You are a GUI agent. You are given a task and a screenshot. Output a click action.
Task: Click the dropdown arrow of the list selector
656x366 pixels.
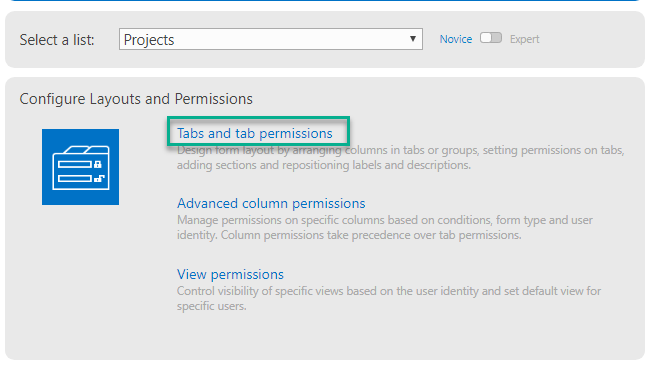tap(413, 39)
